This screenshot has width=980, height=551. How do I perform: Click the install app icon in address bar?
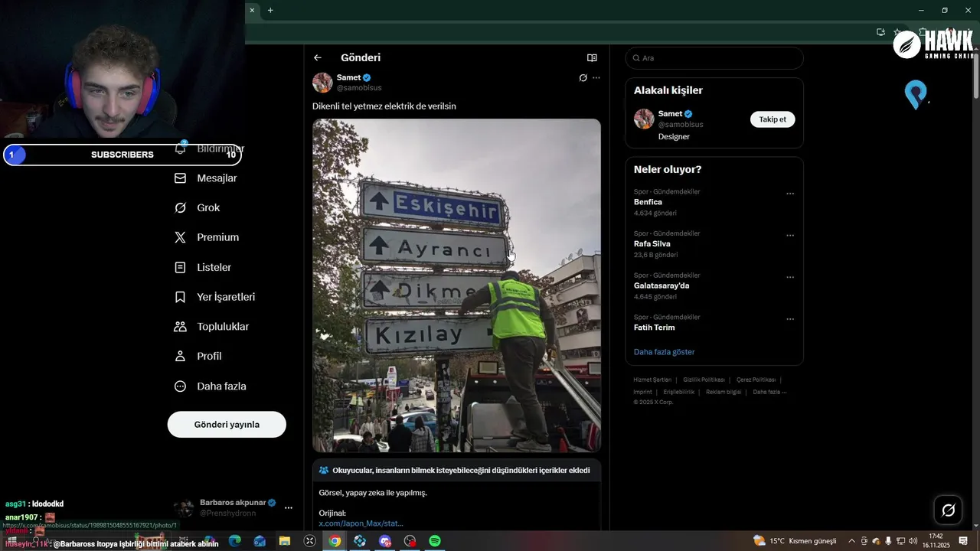pyautogui.click(x=880, y=32)
